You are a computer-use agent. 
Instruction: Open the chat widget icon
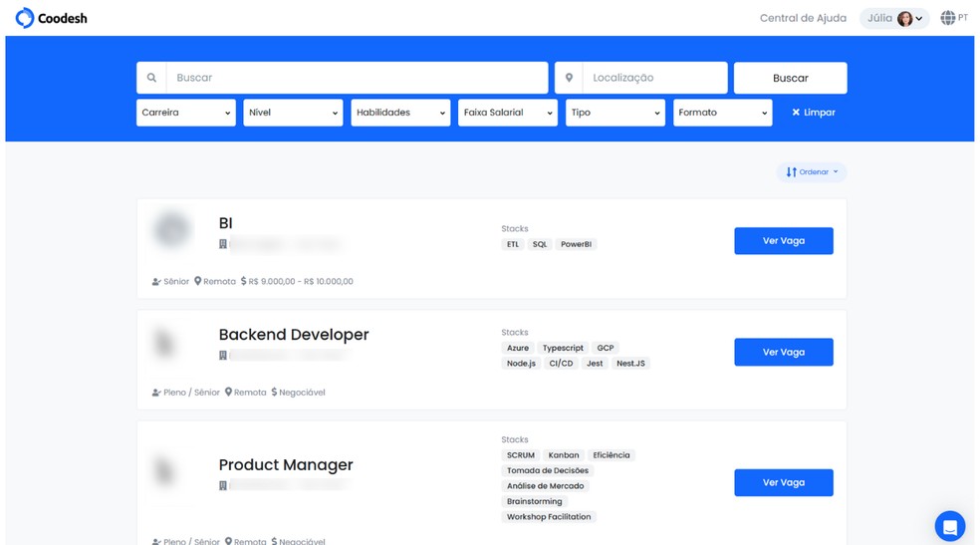coord(950,526)
